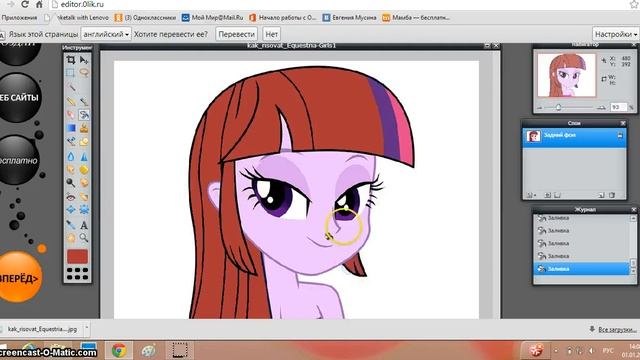Open the Настройки translation options dropdown
The height and width of the screenshot is (360, 640).
click(616, 34)
